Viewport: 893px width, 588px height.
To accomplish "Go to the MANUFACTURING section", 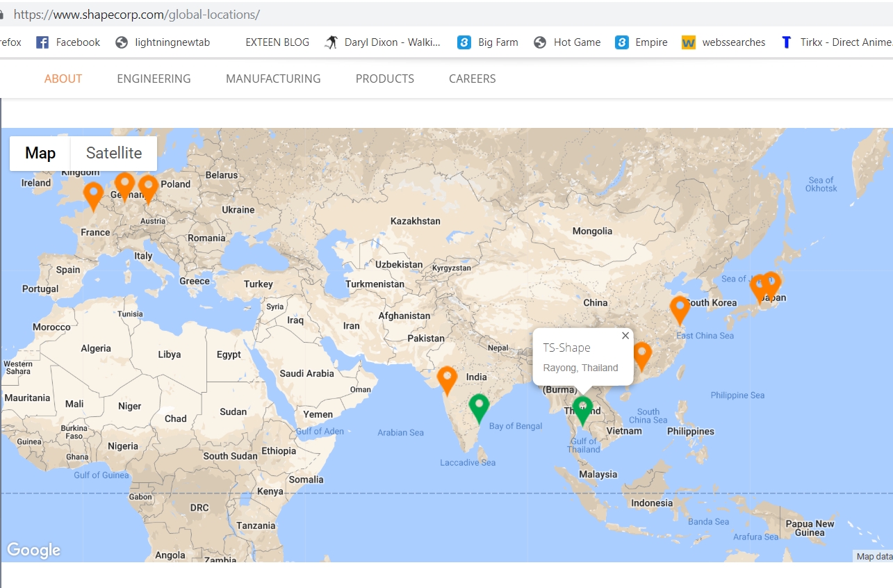I will (x=273, y=79).
